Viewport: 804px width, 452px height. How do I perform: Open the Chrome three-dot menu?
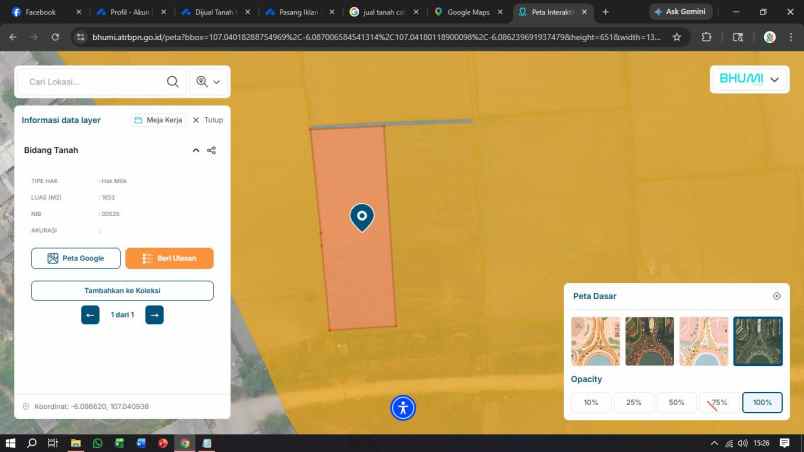pyautogui.click(x=791, y=37)
